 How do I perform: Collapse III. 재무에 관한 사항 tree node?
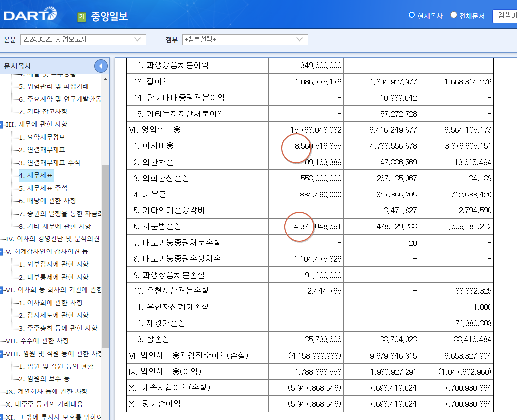(1, 124)
